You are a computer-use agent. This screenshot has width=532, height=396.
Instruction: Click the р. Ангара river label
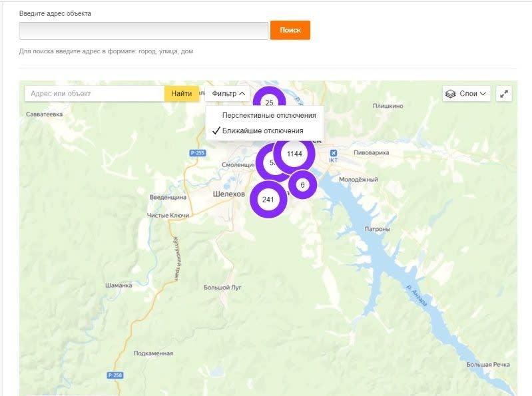click(x=416, y=296)
